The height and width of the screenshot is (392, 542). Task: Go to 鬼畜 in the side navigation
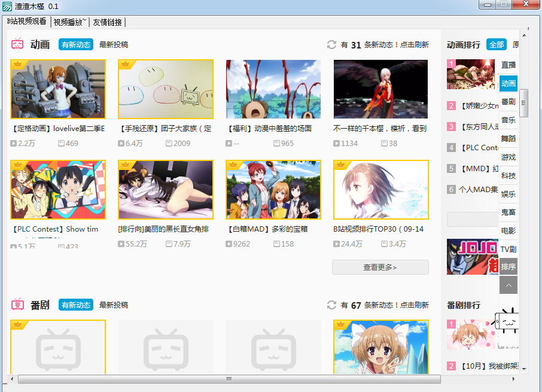(508, 212)
